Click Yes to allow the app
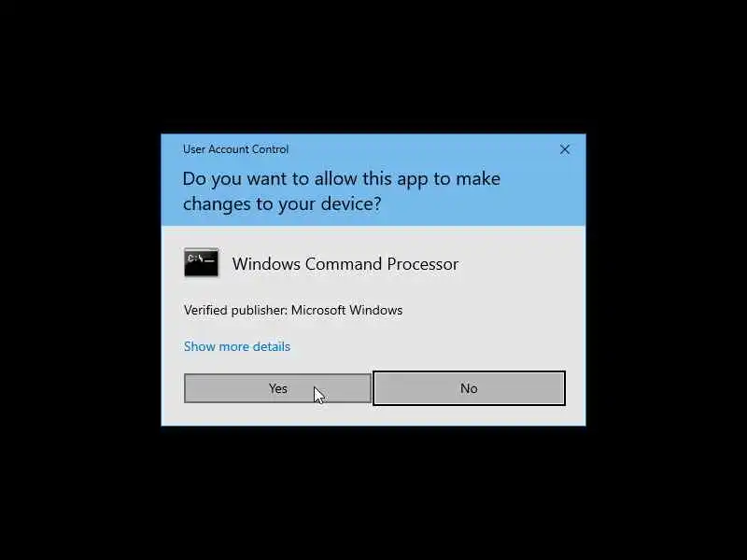This screenshot has height=560, width=747. [277, 388]
